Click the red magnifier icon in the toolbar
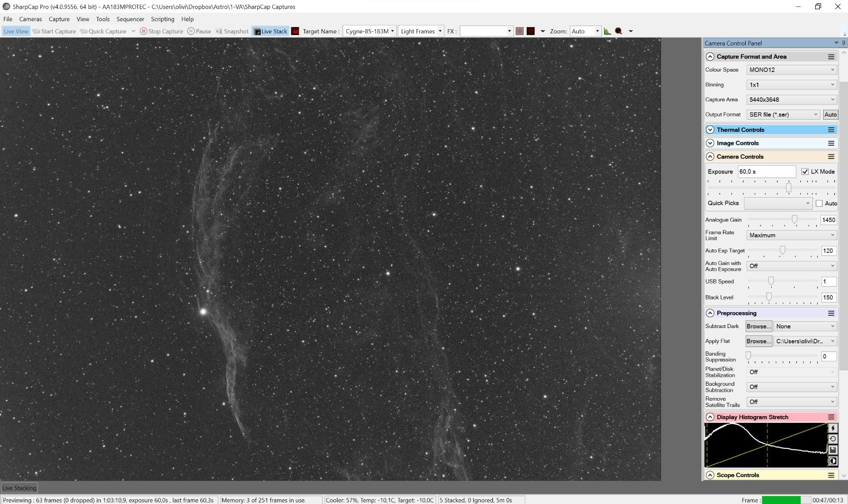The width and height of the screenshot is (848, 504). 619,31
